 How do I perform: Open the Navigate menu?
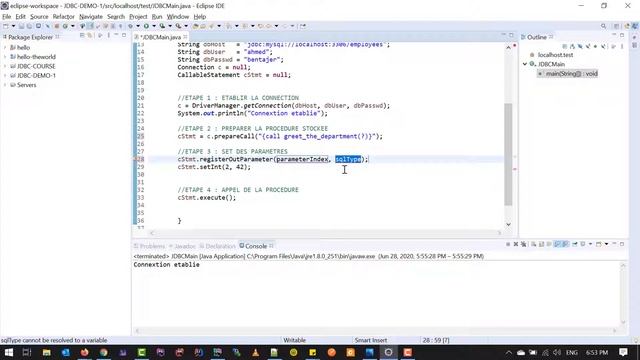[x=91, y=17]
